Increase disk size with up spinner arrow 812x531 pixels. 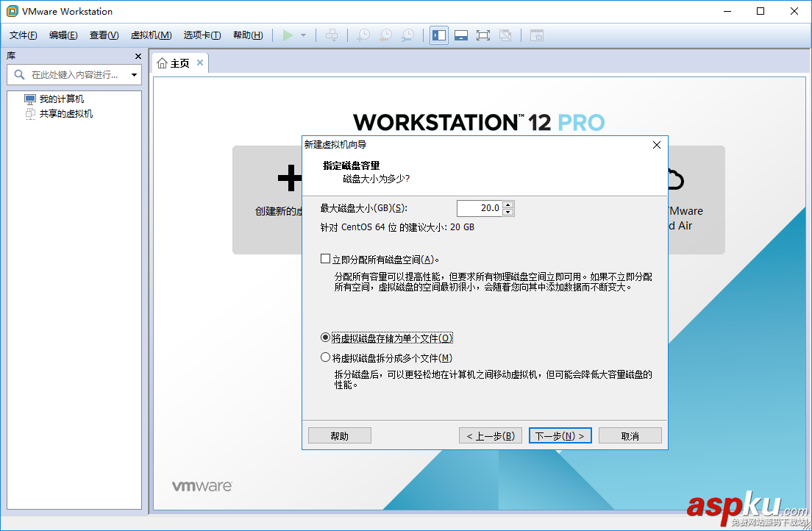(x=508, y=204)
